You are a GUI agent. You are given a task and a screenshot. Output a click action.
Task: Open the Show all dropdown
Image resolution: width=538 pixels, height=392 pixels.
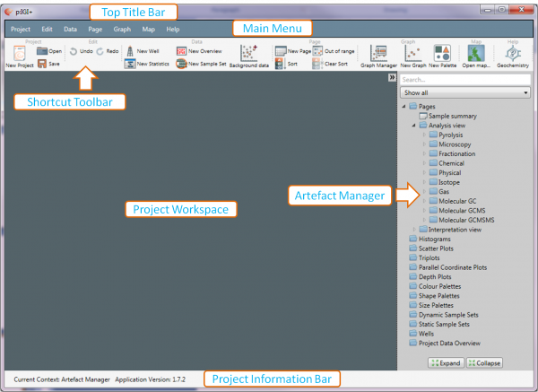[465, 92]
